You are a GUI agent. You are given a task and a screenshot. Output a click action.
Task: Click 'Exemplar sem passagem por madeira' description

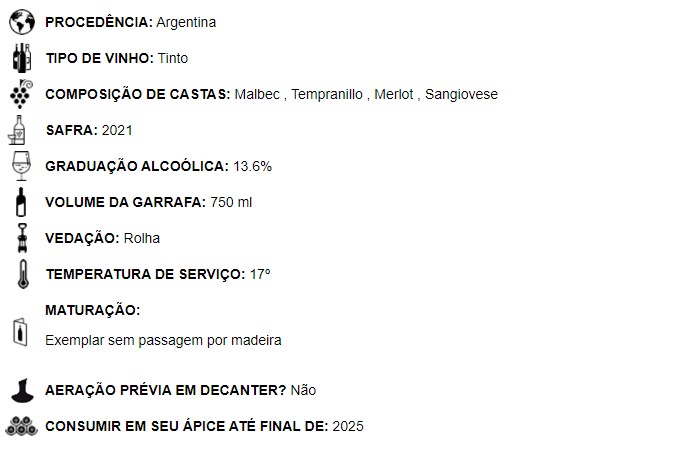[163, 340]
